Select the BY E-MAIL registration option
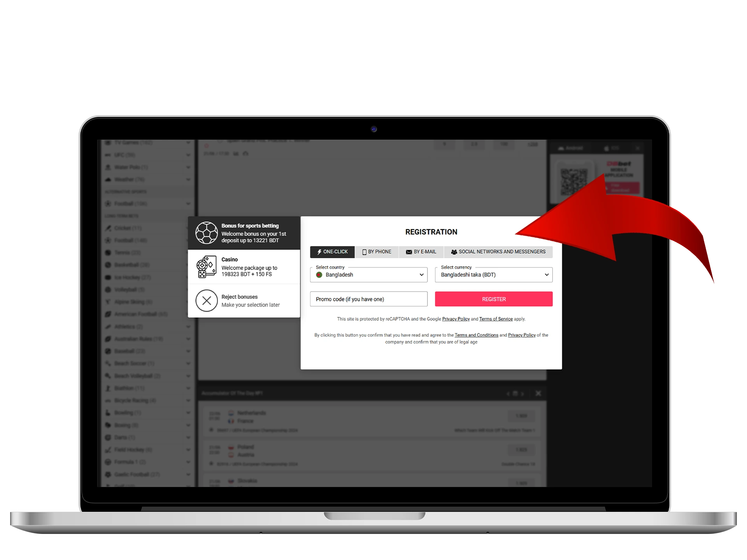The height and width of the screenshot is (560, 747). [420, 251]
